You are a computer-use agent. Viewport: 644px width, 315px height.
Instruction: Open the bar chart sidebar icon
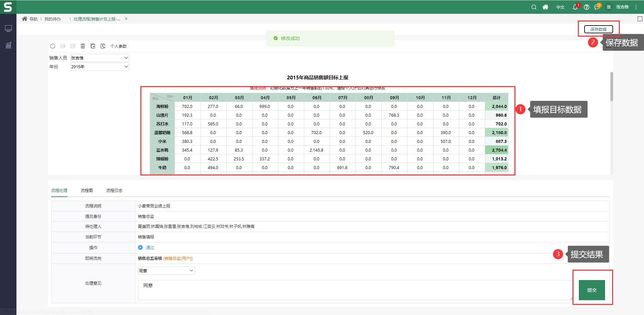(8, 45)
